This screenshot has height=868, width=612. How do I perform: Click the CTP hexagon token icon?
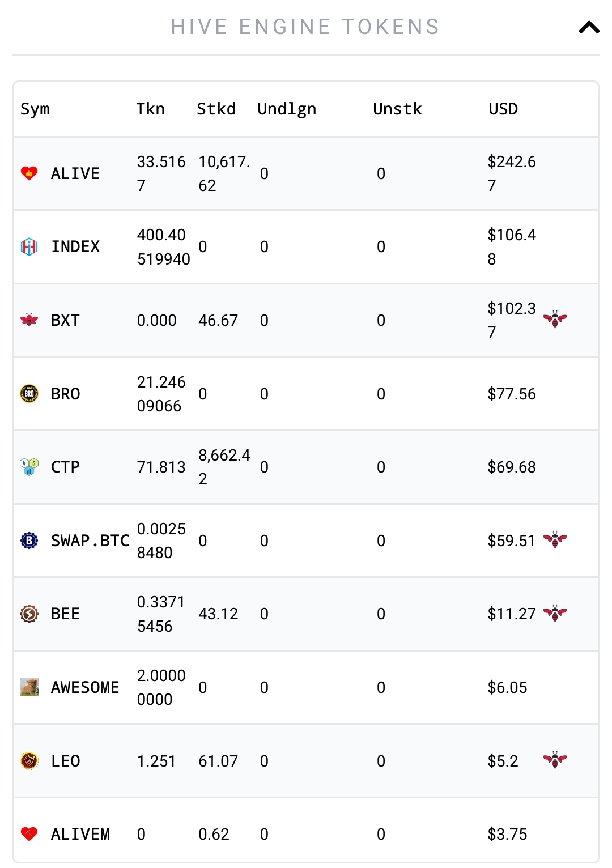pos(29,467)
